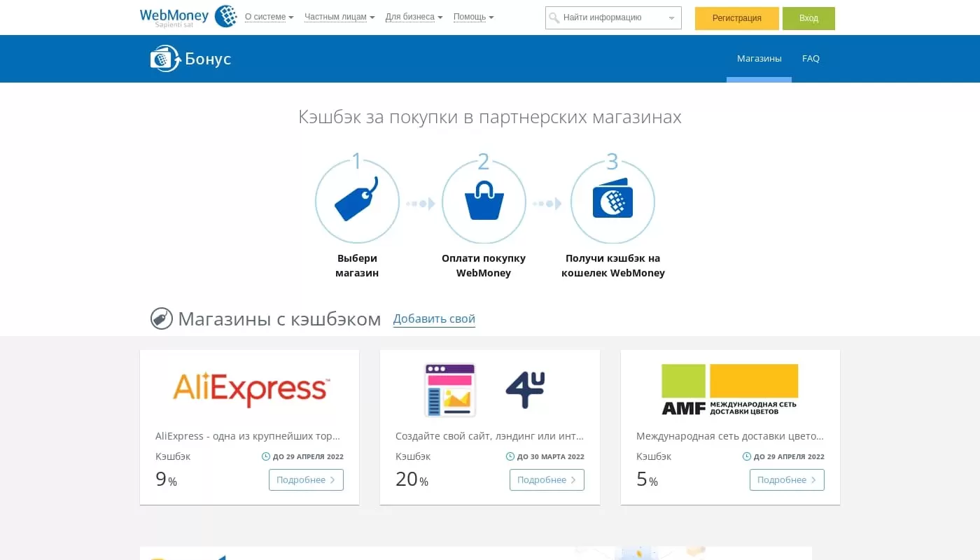This screenshot has width=980, height=560.
Task: Click the Международная сеть доставки description
Action: coord(730,436)
